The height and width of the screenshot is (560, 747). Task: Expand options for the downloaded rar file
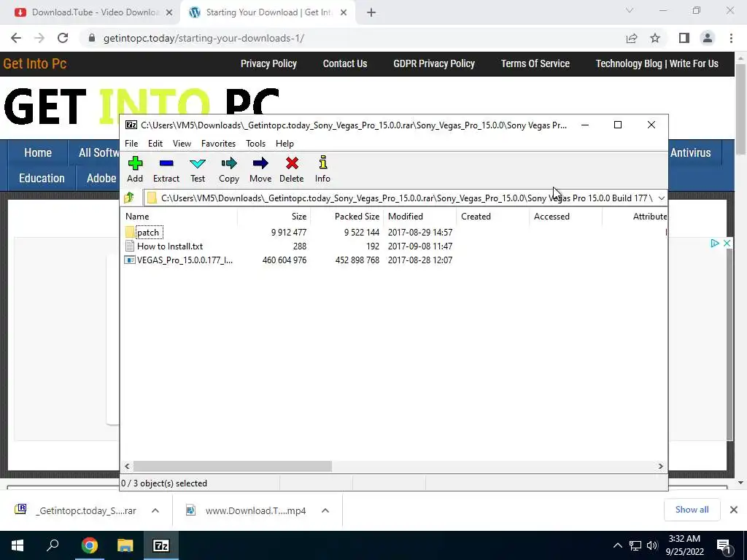[155, 510]
